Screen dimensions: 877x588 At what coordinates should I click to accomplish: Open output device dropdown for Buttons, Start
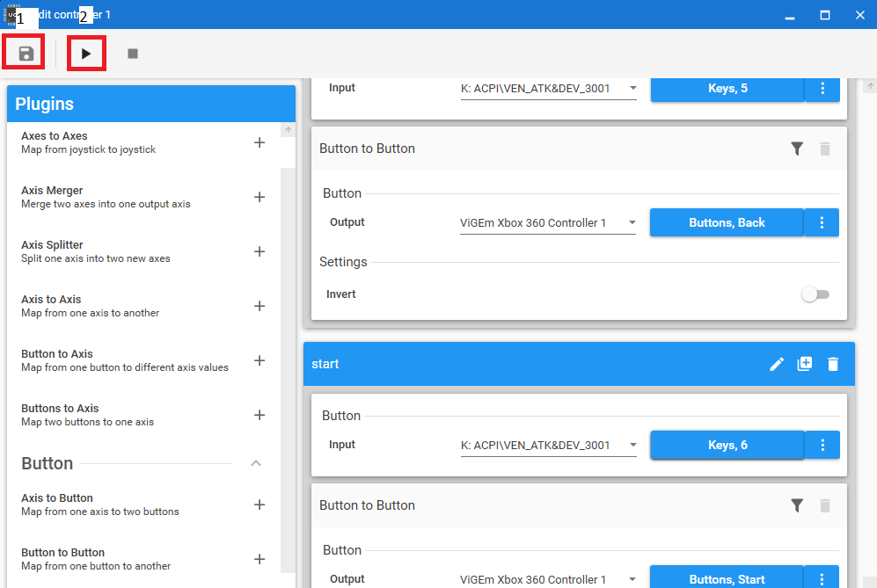point(547,579)
